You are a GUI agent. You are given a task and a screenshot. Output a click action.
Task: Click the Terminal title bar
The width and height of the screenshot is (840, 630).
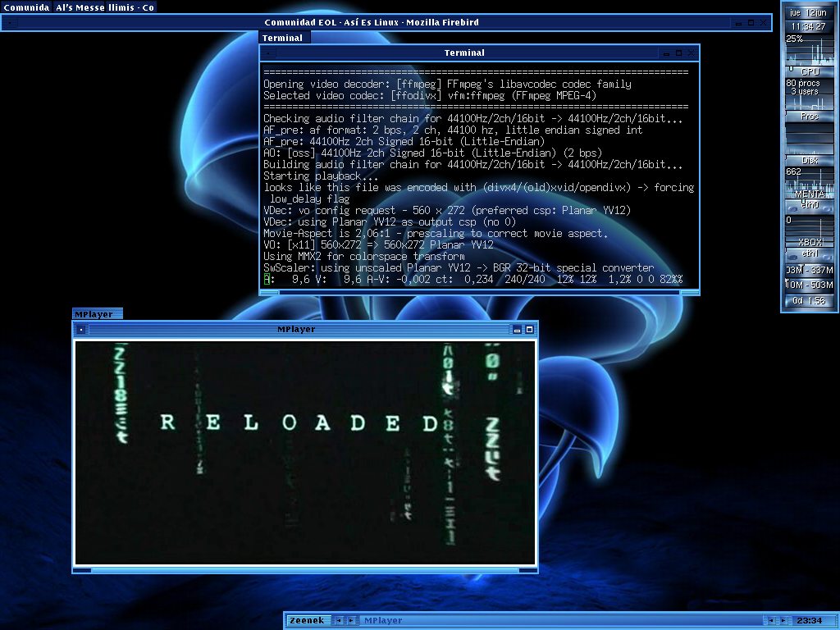[465, 53]
